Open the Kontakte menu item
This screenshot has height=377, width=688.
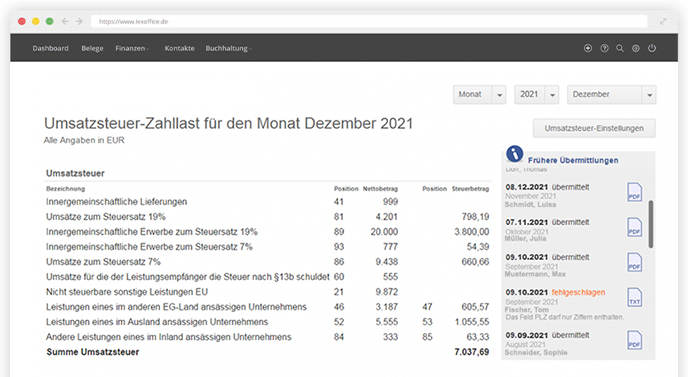(179, 48)
